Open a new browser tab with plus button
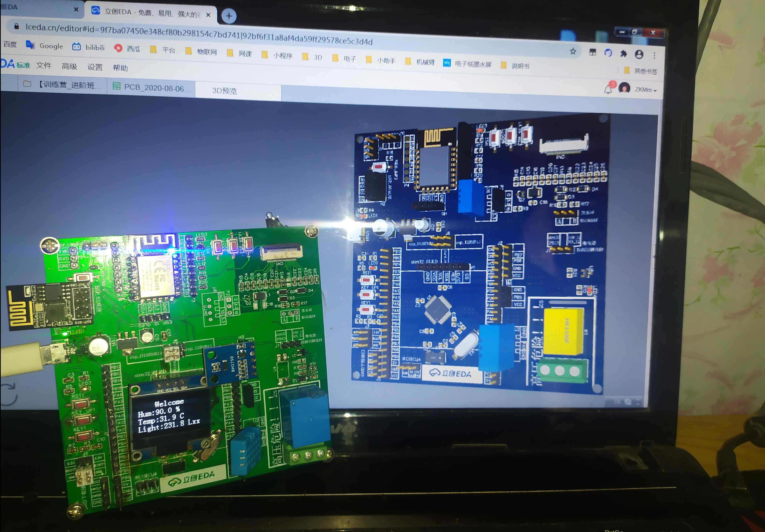Viewport: 765px width, 532px height. coord(229,16)
